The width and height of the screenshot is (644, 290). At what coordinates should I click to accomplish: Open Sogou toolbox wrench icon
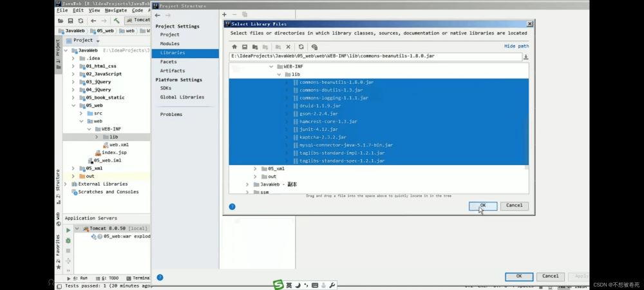[333, 285]
